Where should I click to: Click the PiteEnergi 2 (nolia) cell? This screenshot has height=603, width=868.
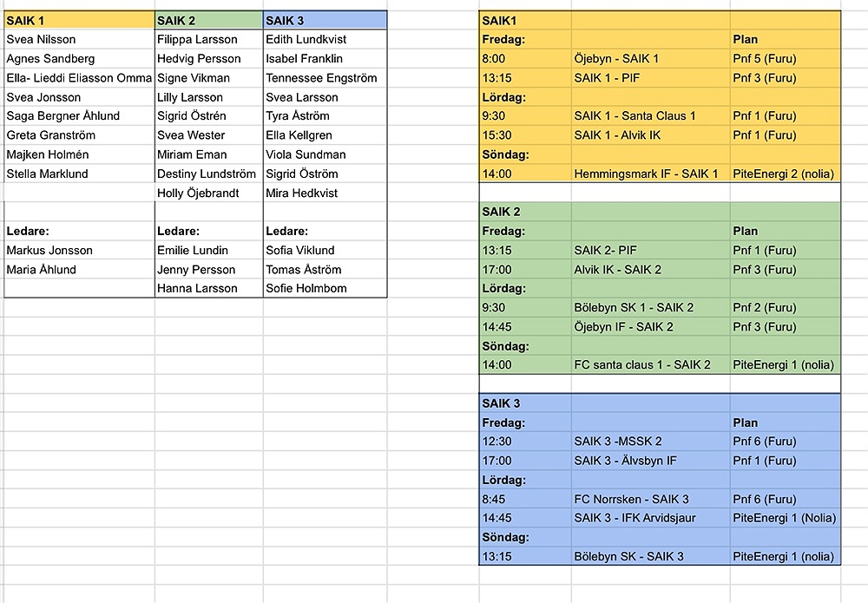[x=785, y=174]
